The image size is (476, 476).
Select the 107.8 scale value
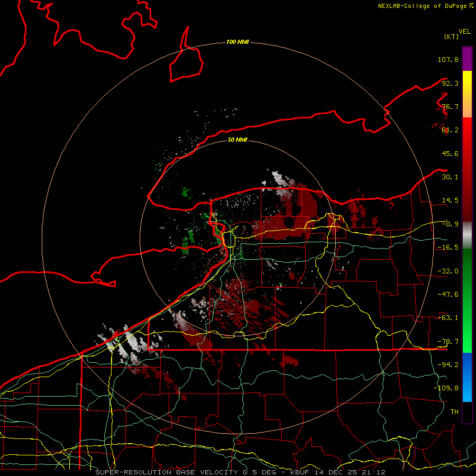pyautogui.click(x=448, y=59)
